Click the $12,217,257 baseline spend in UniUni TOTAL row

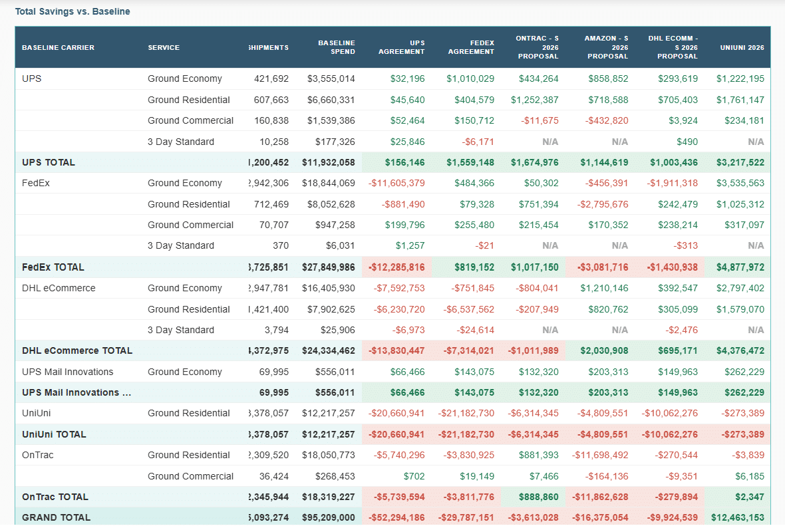329,434
